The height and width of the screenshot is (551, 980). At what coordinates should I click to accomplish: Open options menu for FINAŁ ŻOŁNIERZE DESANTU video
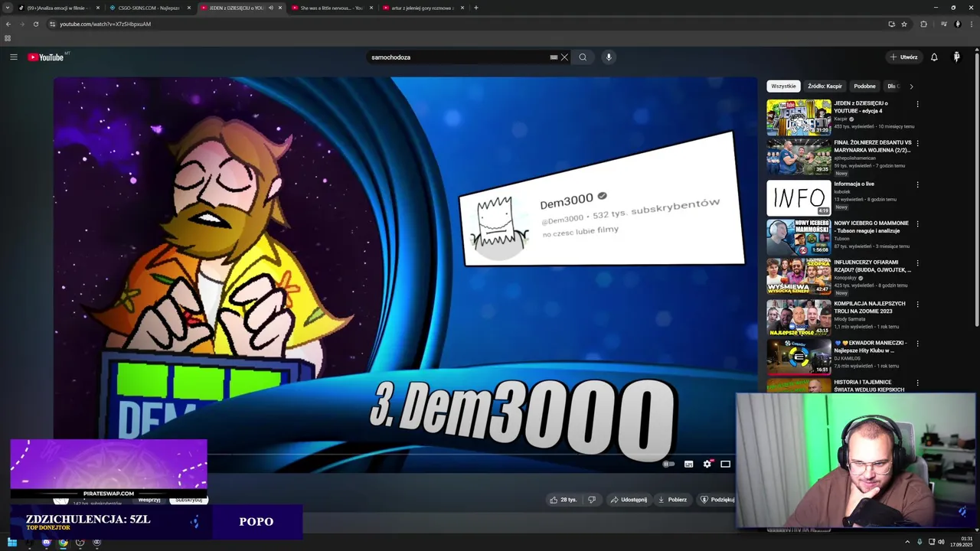[x=917, y=143]
